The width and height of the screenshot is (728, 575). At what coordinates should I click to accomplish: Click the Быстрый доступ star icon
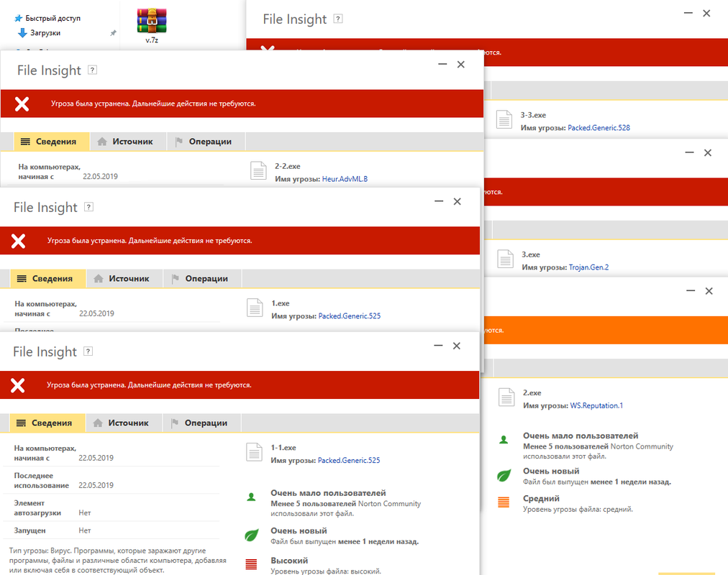pos(19,18)
